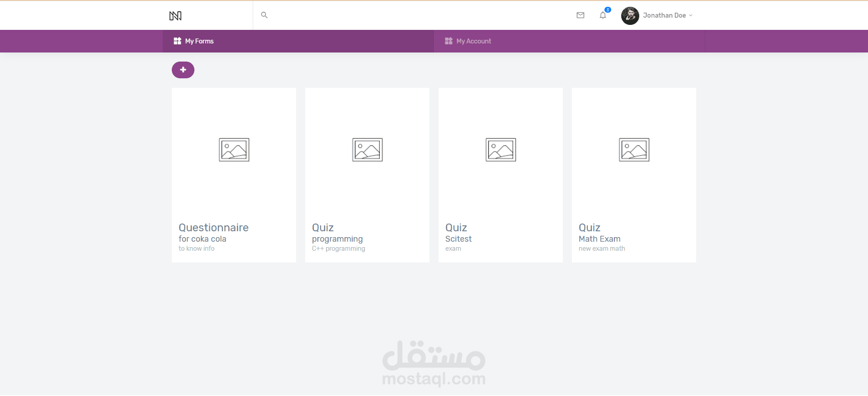
Task: Open messages via the envelope icon
Action: (x=580, y=15)
